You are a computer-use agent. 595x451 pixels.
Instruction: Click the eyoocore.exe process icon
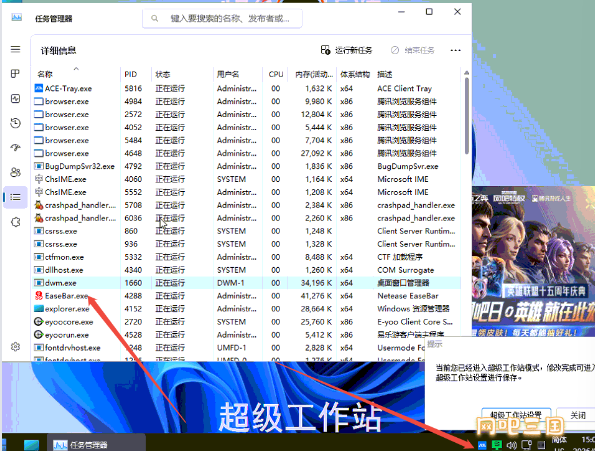pos(39,322)
